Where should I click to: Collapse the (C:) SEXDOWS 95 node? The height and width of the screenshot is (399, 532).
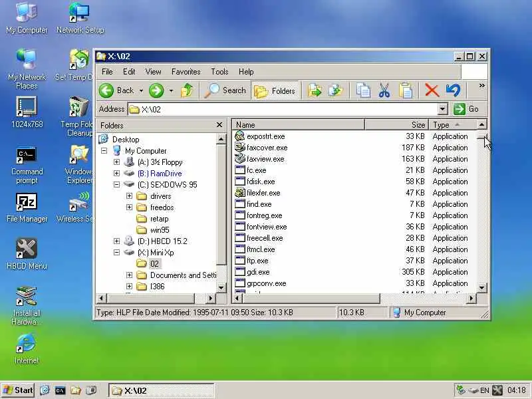pos(117,185)
